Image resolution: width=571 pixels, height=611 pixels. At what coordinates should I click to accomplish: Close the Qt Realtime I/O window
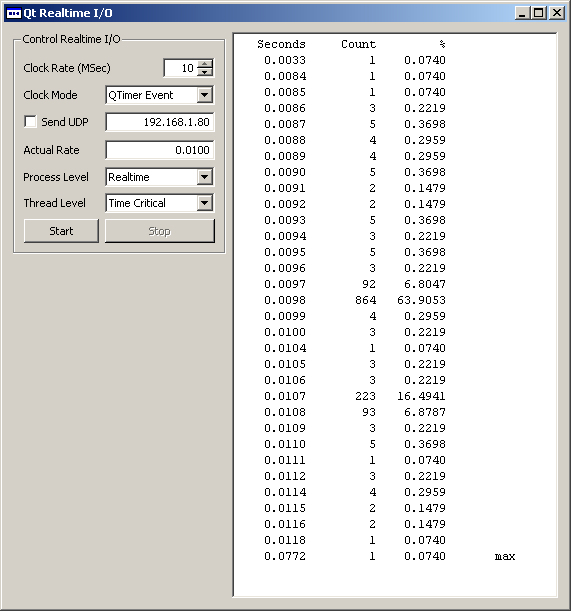557,13
